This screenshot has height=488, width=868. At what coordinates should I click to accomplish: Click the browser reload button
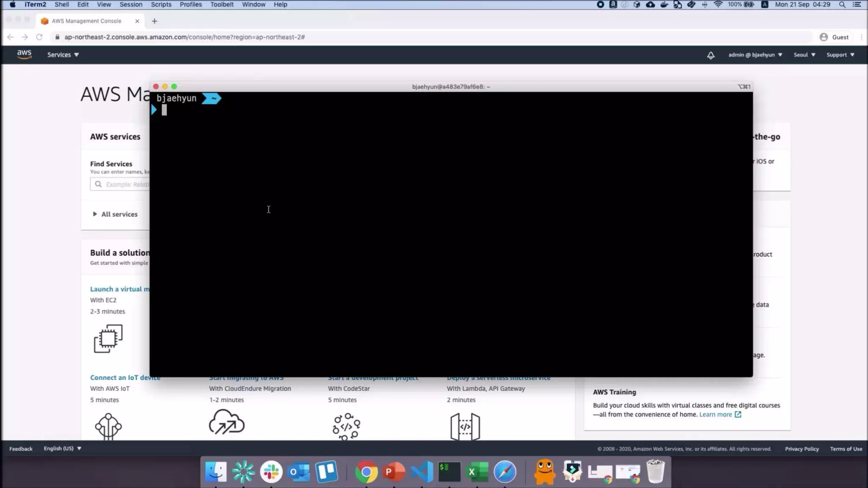[x=39, y=37]
